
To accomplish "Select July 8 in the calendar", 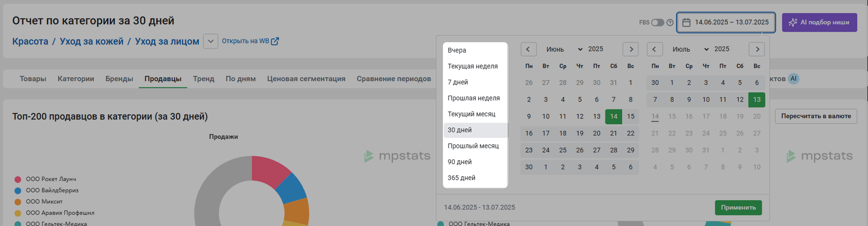I will (672, 100).
